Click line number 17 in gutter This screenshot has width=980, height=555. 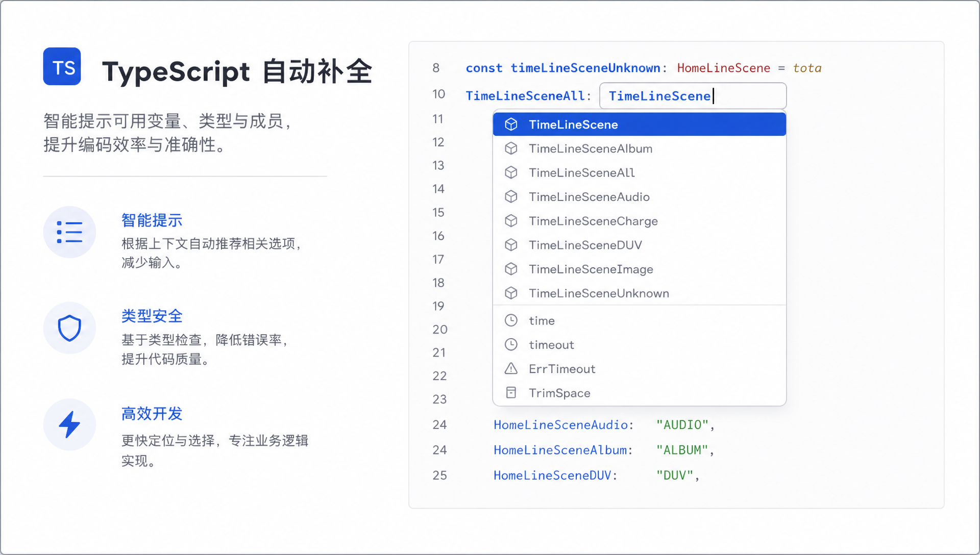coord(438,260)
